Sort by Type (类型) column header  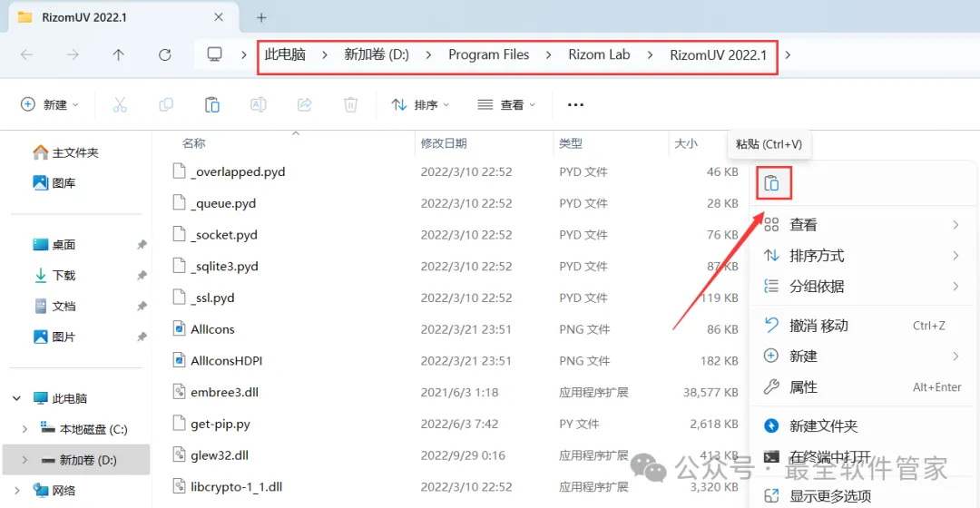click(571, 143)
